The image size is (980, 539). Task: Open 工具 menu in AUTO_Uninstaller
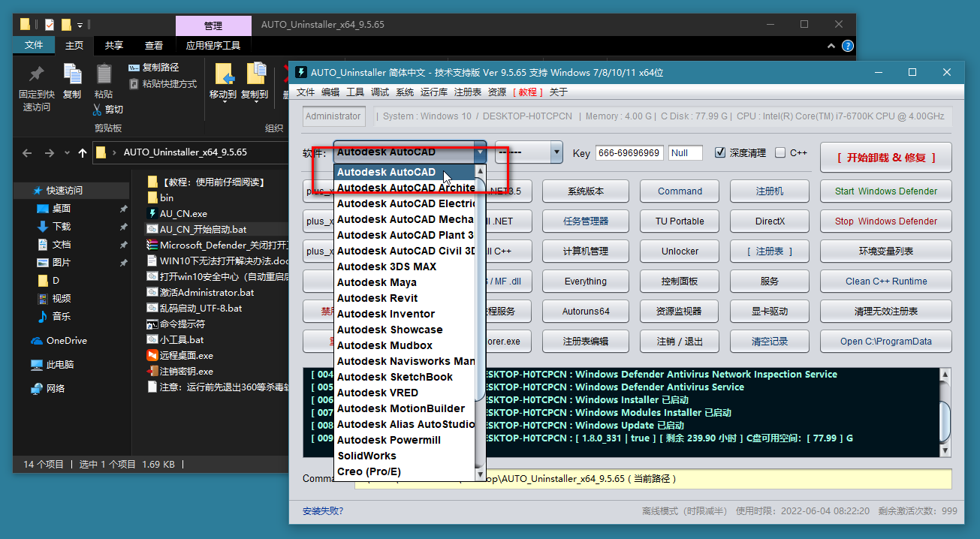pos(355,92)
